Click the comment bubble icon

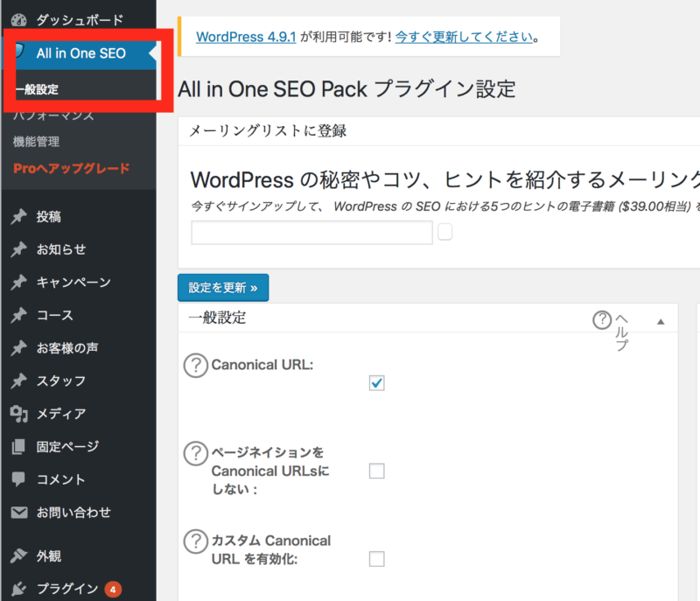click(18, 479)
